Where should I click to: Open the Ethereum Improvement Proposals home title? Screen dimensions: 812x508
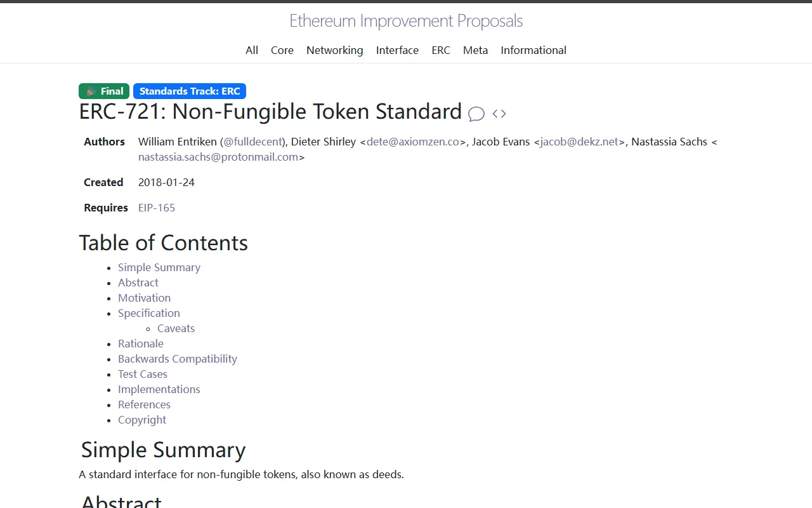pos(406,21)
